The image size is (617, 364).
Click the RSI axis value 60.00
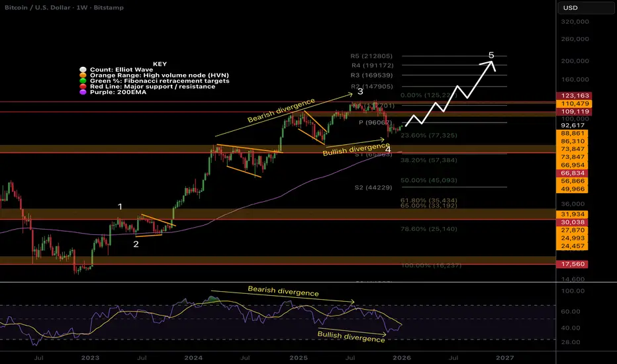click(570, 312)
